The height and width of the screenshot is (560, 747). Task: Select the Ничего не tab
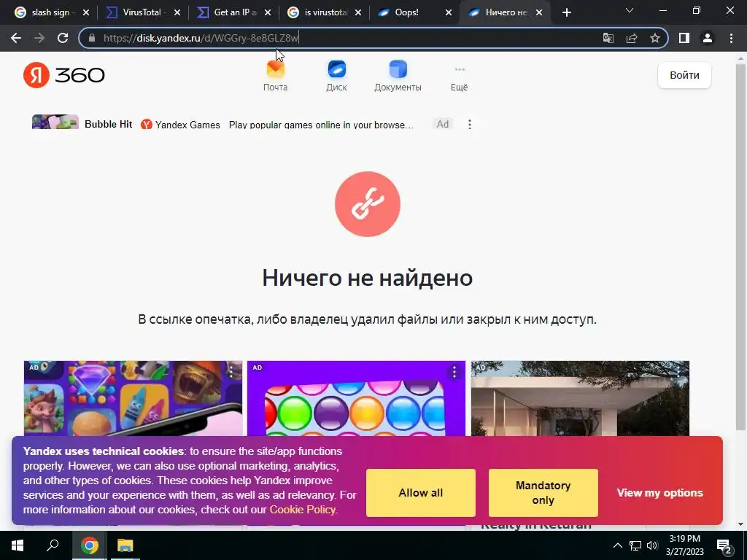pyautogui.click(x=504, y=12)
